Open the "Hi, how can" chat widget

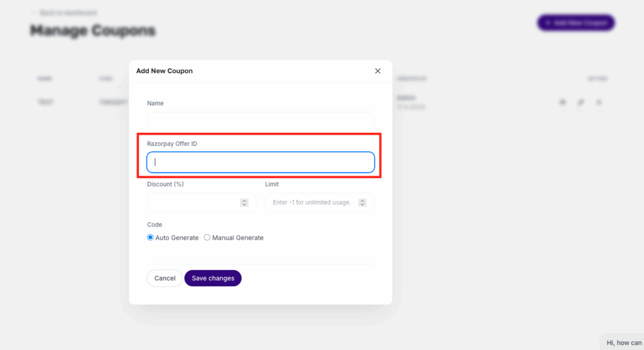(x=621, y=342)
